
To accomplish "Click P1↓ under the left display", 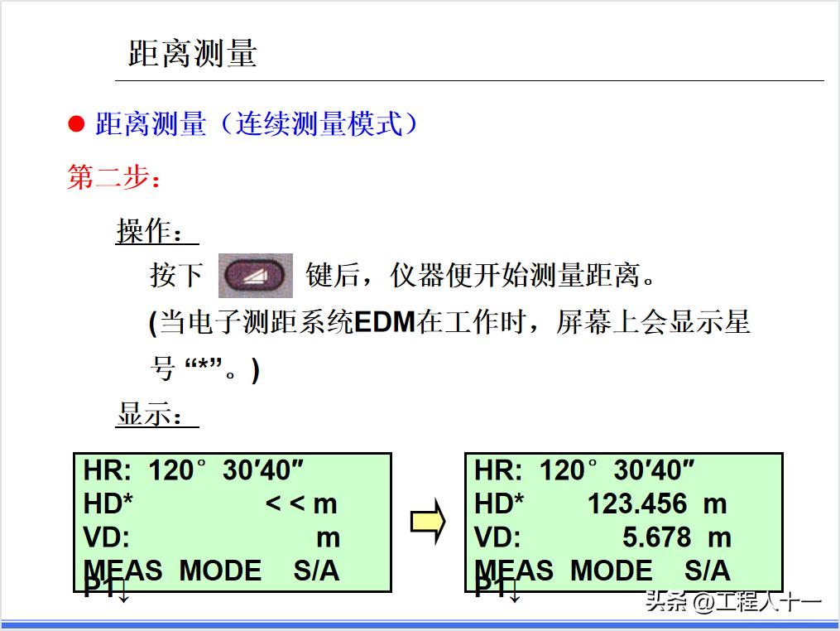I will click(x=107, y=589).
